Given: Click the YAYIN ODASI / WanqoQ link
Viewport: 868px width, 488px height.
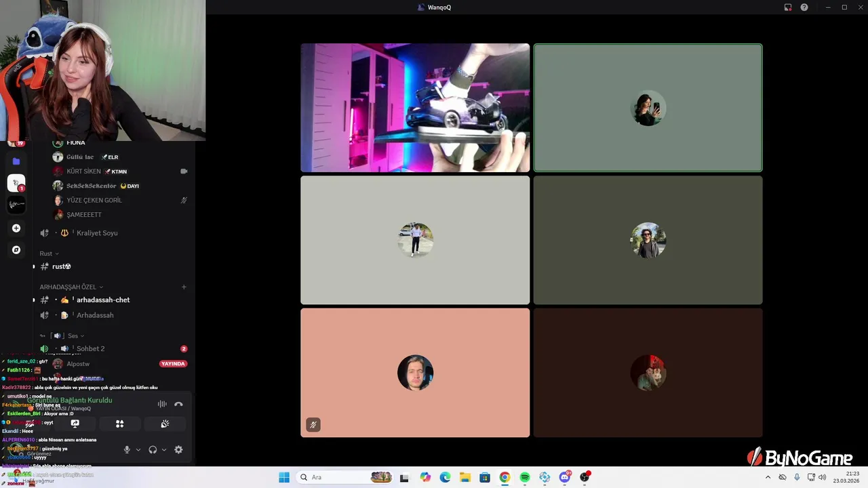Looking at the screenshot, I should coord(63,409).
